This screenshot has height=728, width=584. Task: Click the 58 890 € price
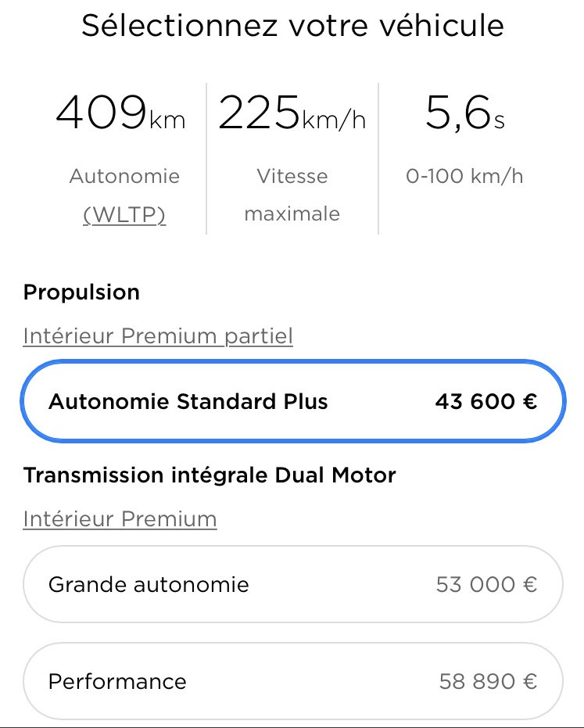click(488, 681)
